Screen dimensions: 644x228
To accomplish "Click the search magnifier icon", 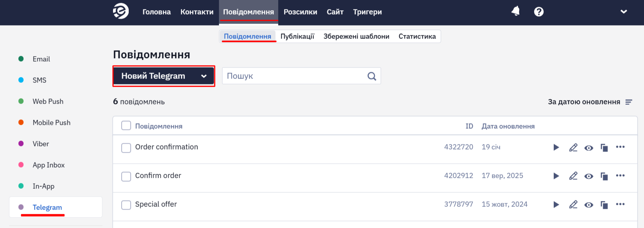I will click(x=372, y=76).
